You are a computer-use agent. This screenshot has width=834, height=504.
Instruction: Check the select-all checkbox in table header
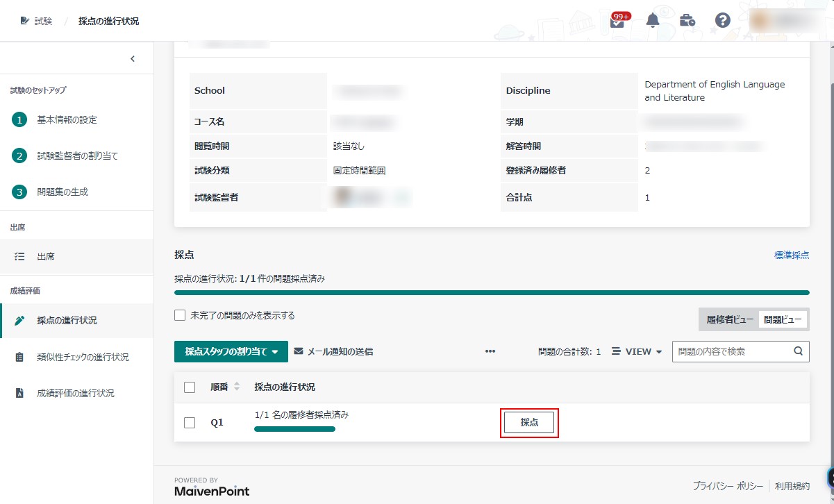[x=190, y=387]
